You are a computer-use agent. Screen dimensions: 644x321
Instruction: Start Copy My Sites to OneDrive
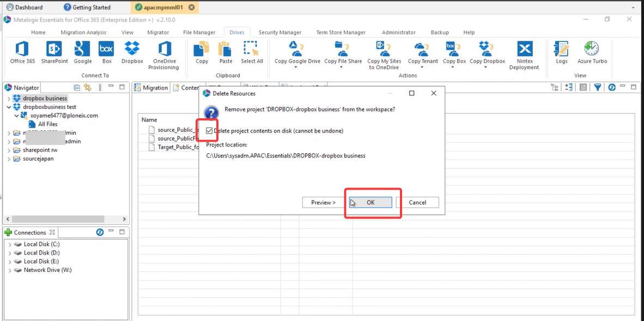(x=384, y=56)
